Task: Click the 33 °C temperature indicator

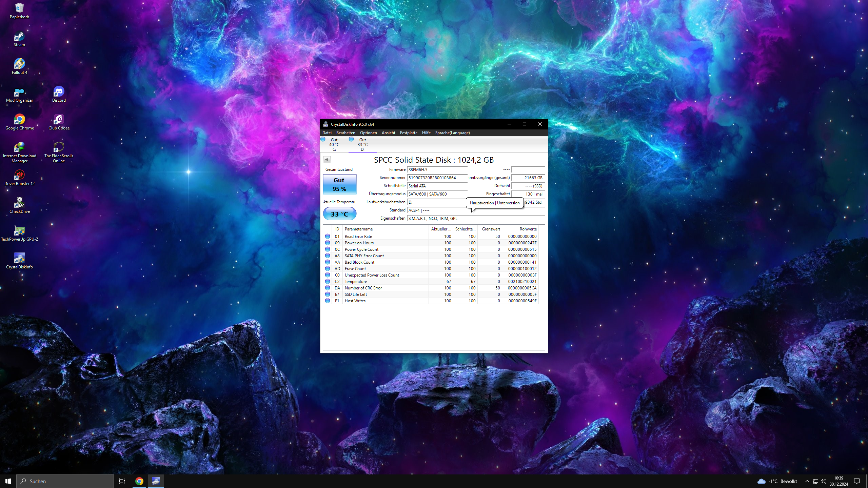Action: coord(339,214)
